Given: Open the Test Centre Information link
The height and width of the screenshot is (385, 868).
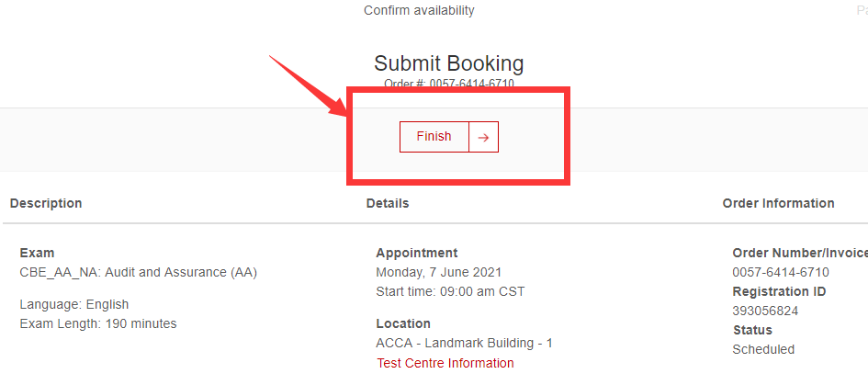Looking at the screenshot, I should [x=445, y=363].
